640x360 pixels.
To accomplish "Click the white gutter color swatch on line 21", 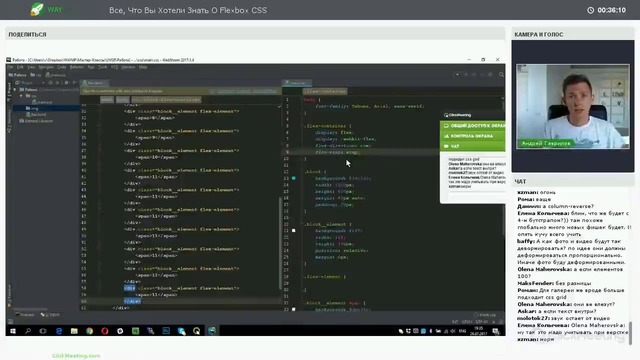I will point(293,231).
